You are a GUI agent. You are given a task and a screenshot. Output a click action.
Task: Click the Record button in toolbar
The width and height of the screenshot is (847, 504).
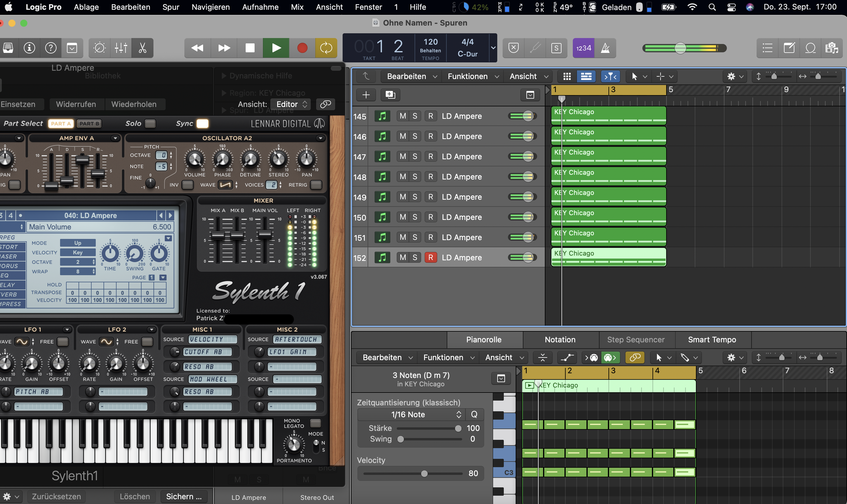[x=302, y=48]
